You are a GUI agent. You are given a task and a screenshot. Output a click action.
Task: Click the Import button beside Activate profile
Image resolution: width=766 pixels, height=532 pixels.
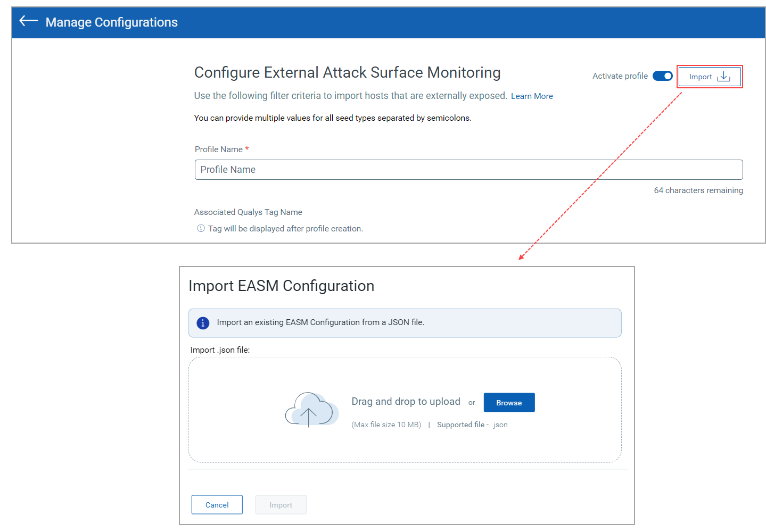[x=710, y=77]
